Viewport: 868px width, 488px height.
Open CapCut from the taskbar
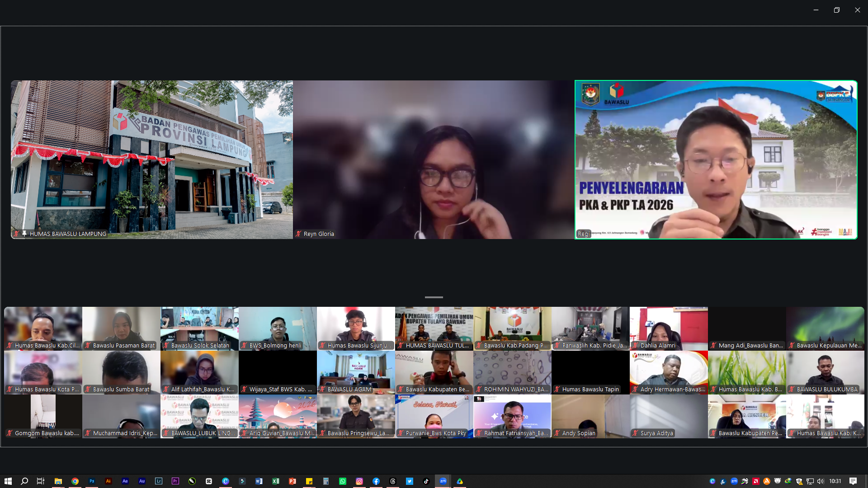tap(209, 481)
